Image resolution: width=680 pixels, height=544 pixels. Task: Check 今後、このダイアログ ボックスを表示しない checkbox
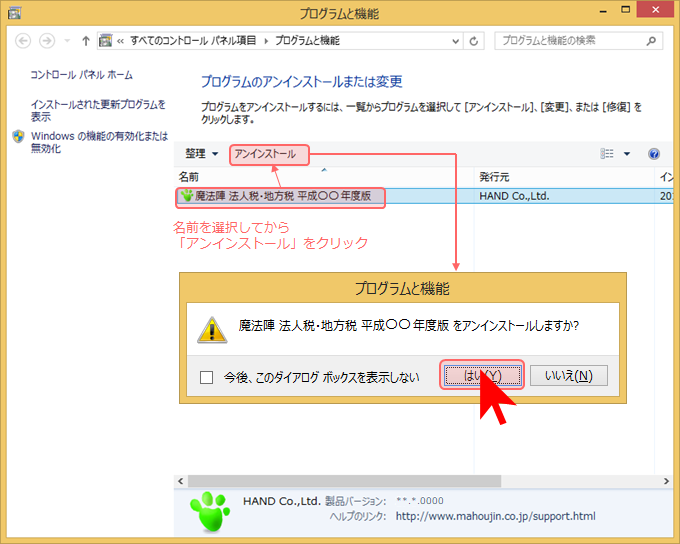pos(206,377)
